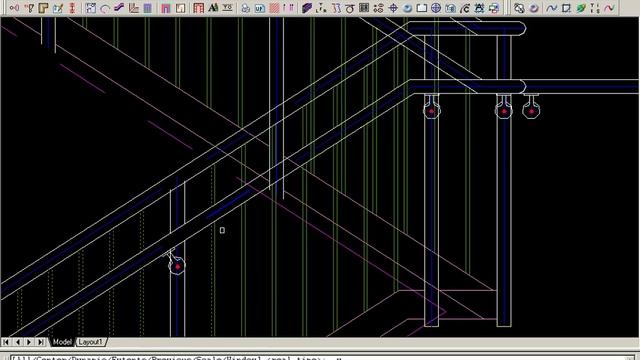Jump to last layout tab arrow
Viewport: 640px width, 360px height.
40,342
